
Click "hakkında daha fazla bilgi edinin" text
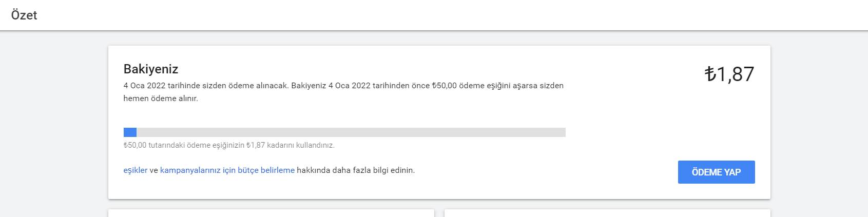356,170
